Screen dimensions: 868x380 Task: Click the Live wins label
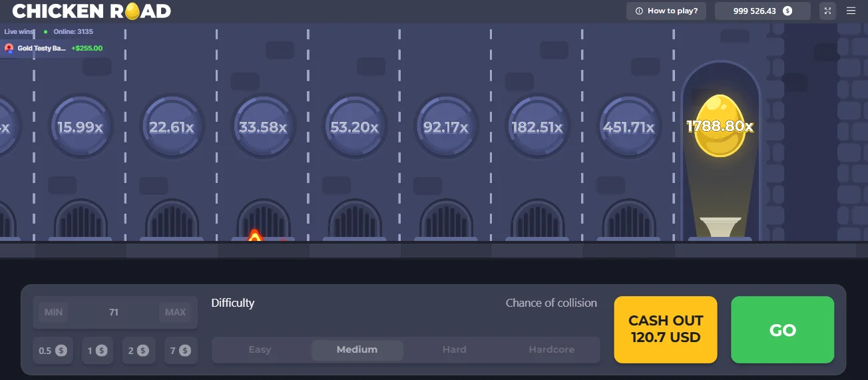pos(19,31)
